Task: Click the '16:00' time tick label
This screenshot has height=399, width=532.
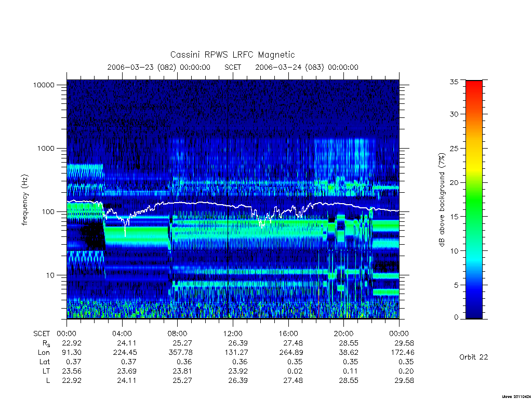Action: (x=288, y=334)
